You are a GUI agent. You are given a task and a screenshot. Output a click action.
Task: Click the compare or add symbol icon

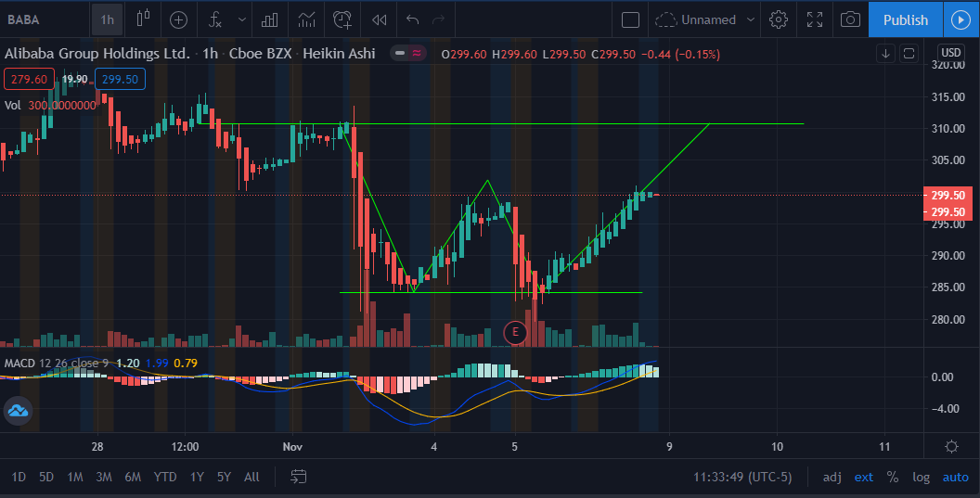179,20
